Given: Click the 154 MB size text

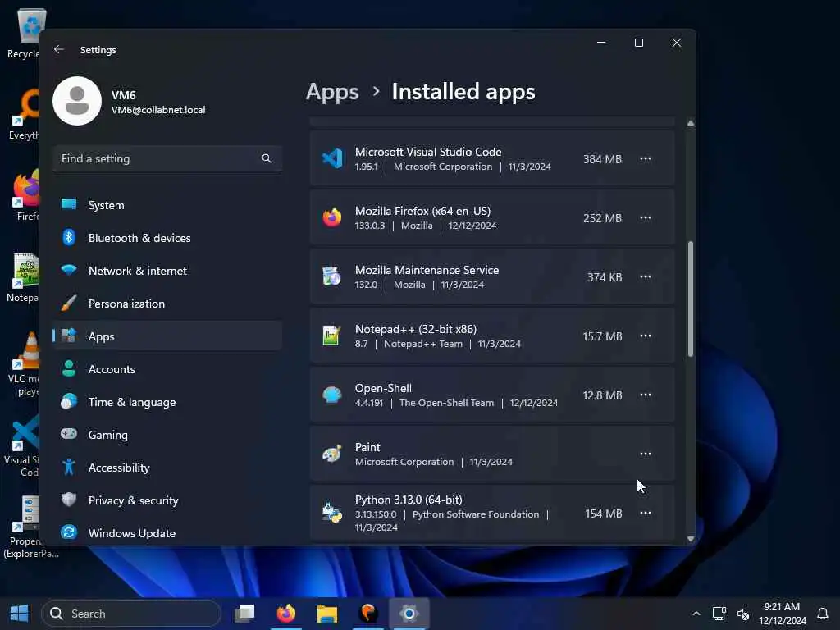Looking at the screenshot, I should (603, 514).
